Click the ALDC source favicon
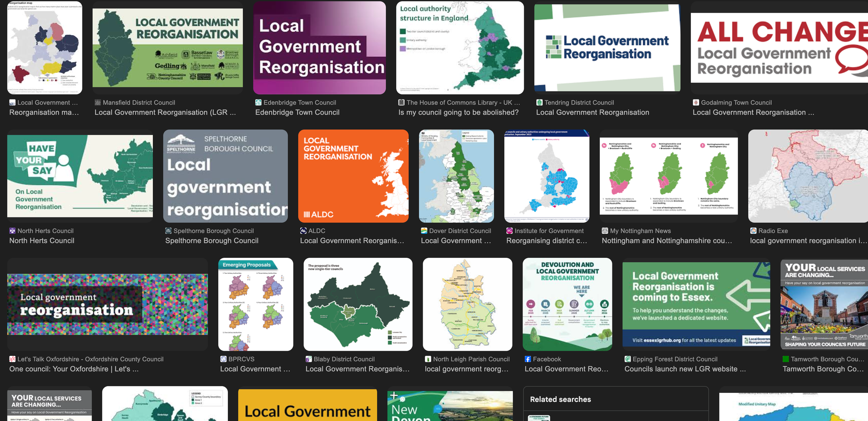The height and width of the screenshot is (421, 868). 303,231
